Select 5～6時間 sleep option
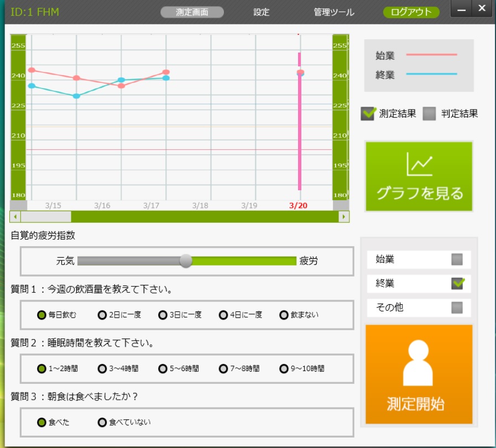The image size is (496, 448). (163, 368)
